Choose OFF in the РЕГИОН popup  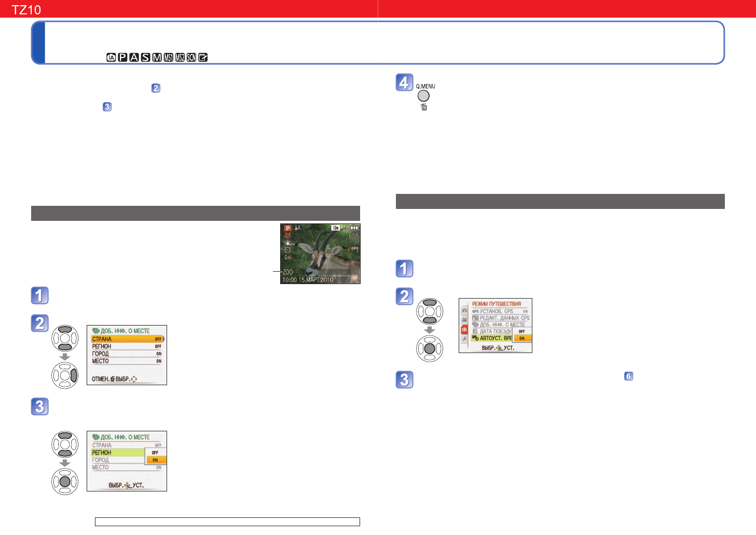point(155,453)
